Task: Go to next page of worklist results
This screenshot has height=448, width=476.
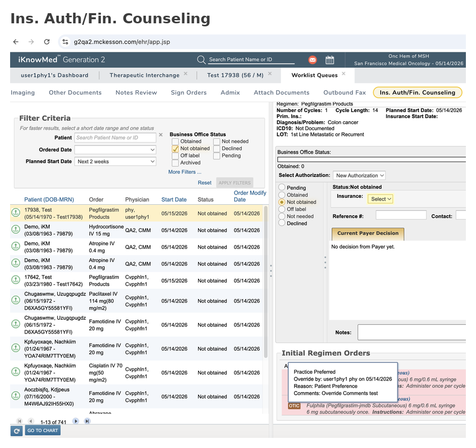Action: click(x=75, y=421)
